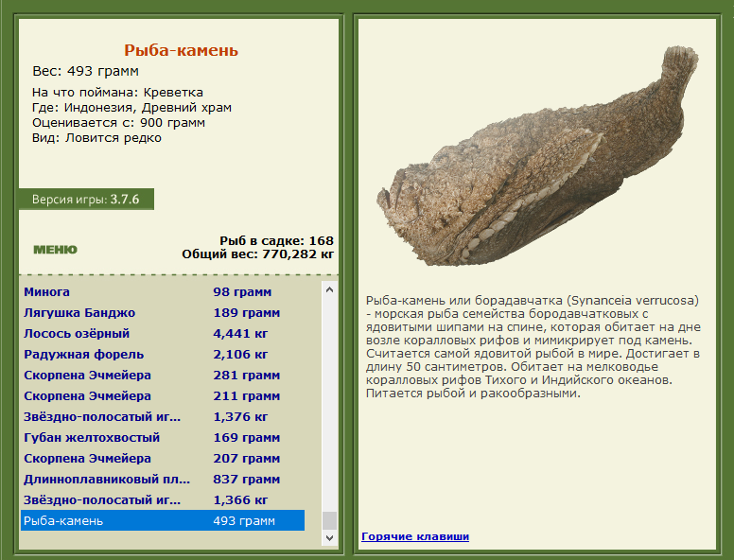Select Звёздно-полосатый 1,376 кг entry
Image resolution: width=734 pixels, height=560 pixels.
[x=163, y=417]
